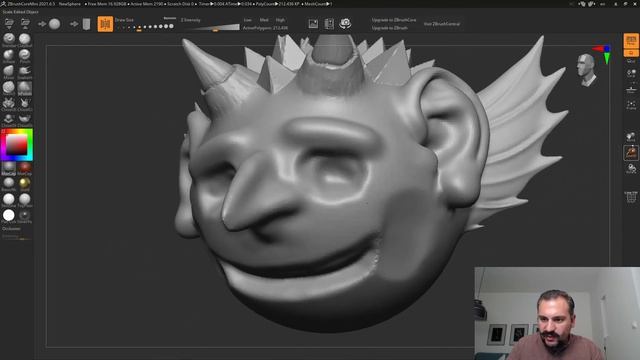Select the Standard brush

[x=9, y=39]
